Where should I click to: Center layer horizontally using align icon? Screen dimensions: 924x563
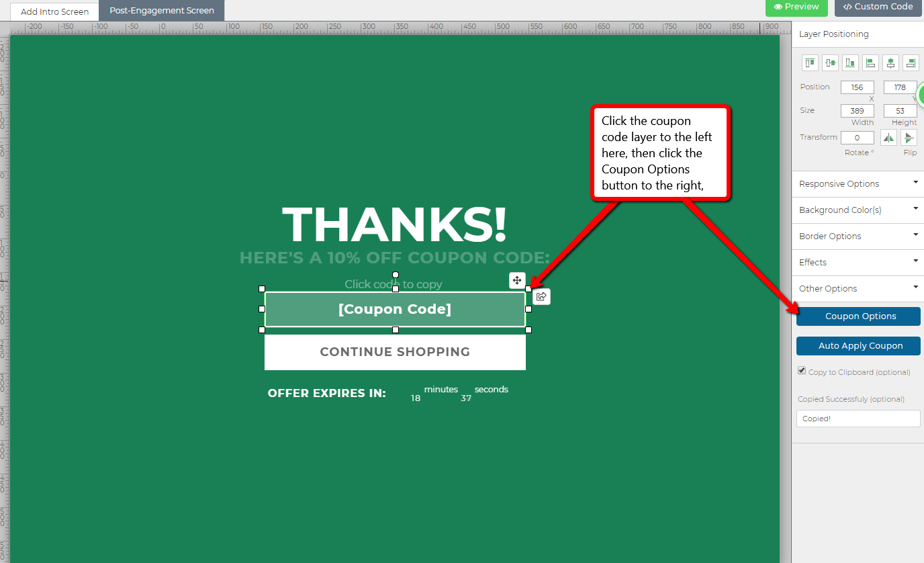pos(890,63)
